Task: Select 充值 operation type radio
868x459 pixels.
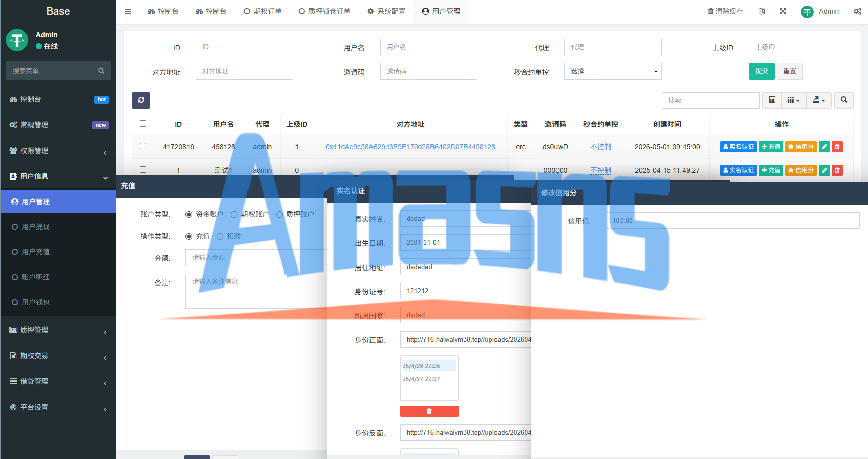Action: pyautogui.click(x=189, y=236)
